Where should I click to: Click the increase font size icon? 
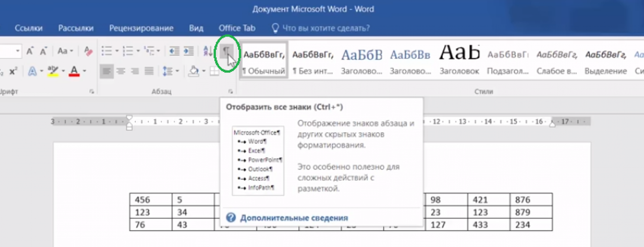[x=30, y=51]
